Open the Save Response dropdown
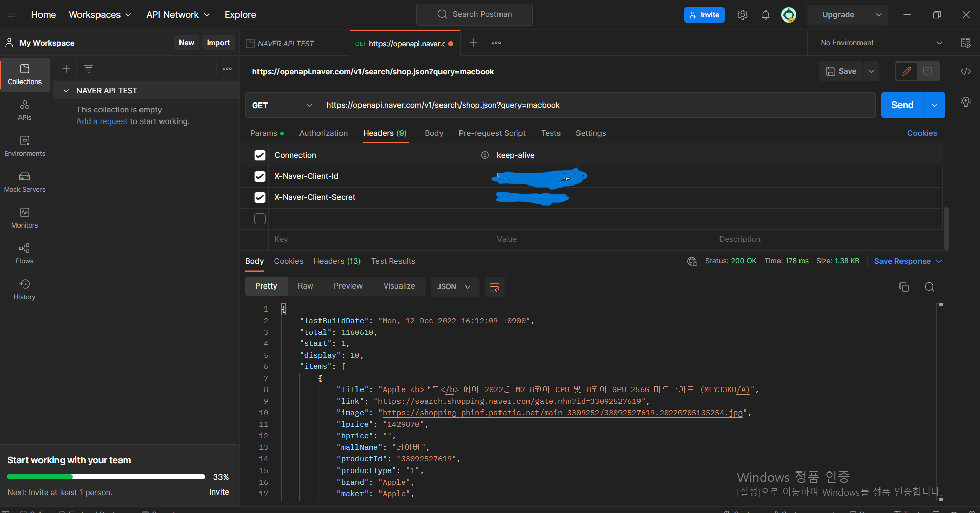Screen dimensions: 980x513 (x=908, y=261)
